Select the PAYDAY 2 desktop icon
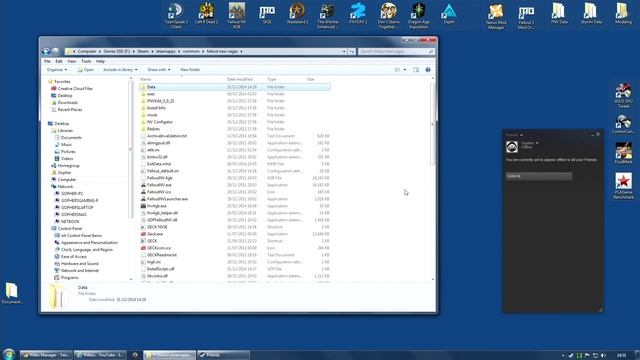This screenshot has width=640, height=360. (x=358, y=14)
